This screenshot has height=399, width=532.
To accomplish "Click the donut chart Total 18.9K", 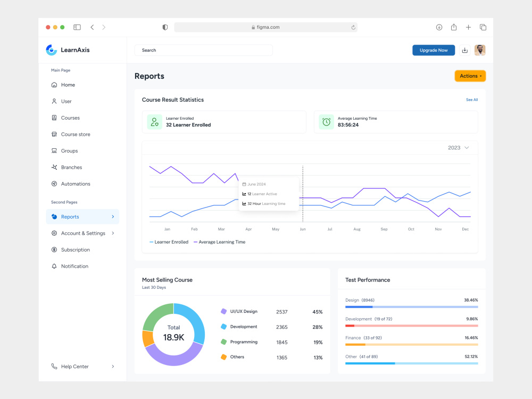I will click(x=174, y=335).
